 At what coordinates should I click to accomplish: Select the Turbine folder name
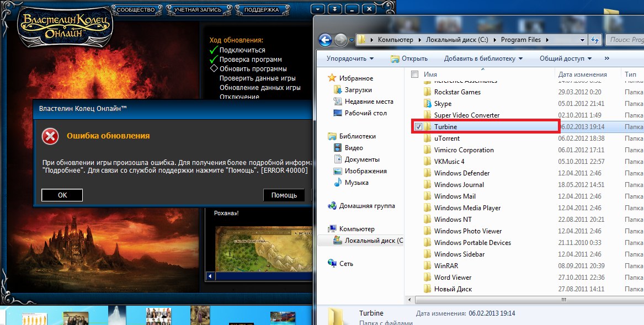coord(446,126)
